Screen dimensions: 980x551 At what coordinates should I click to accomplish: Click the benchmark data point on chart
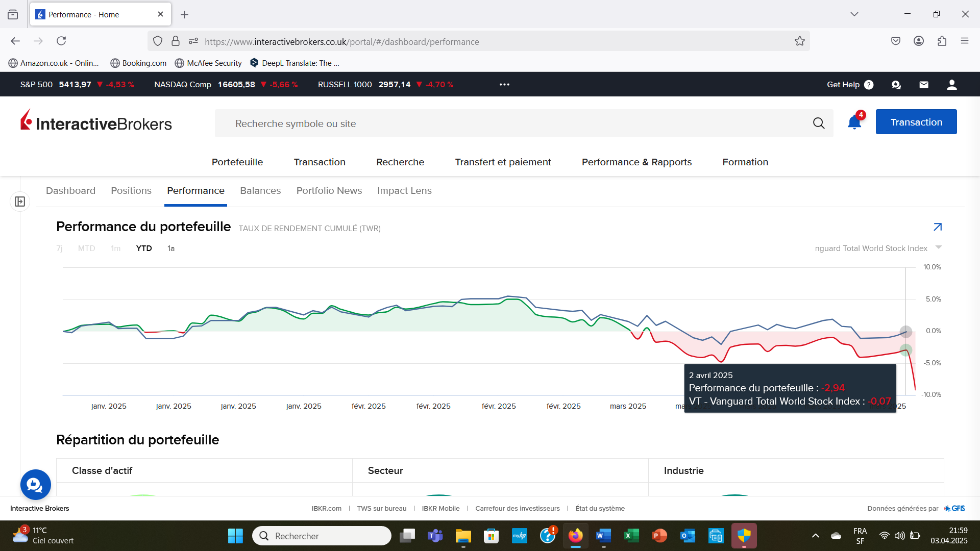[x=905, y=332]
